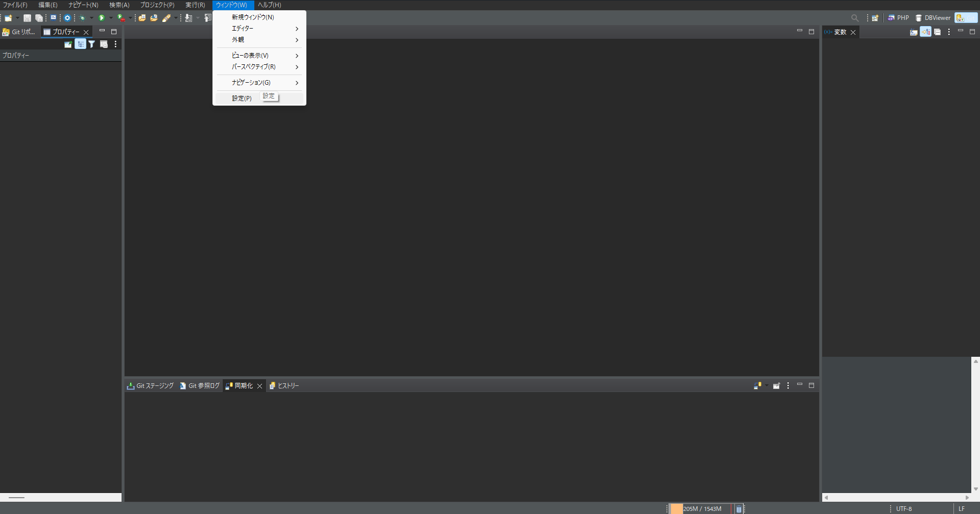Select 新規ウィンドウ(N) menu entry
This screenshot has width=980, height=514.
[x=259, y=17]
